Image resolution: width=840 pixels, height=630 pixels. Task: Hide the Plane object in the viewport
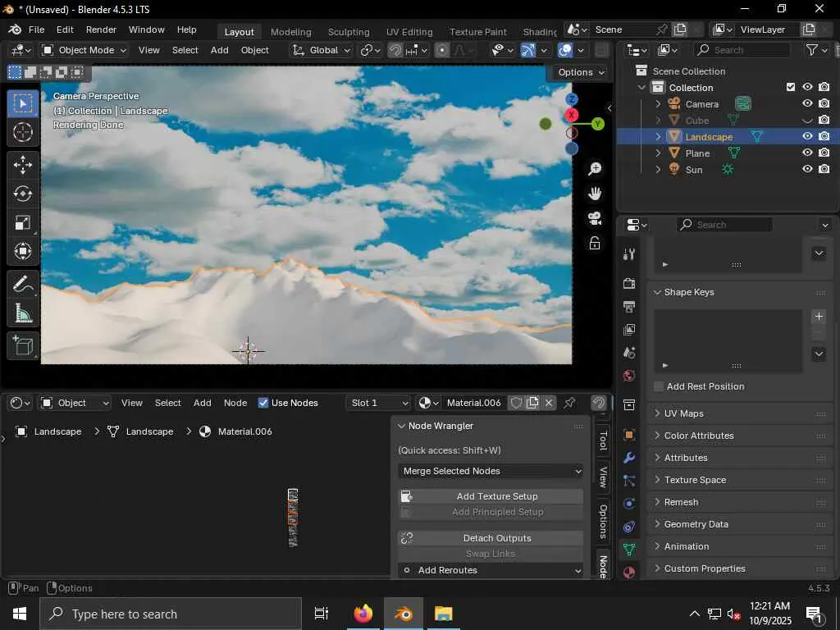pos(807,153)
